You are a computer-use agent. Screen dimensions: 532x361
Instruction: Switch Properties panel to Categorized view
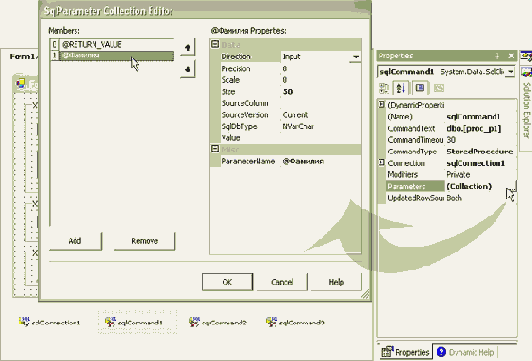(384, 88)
